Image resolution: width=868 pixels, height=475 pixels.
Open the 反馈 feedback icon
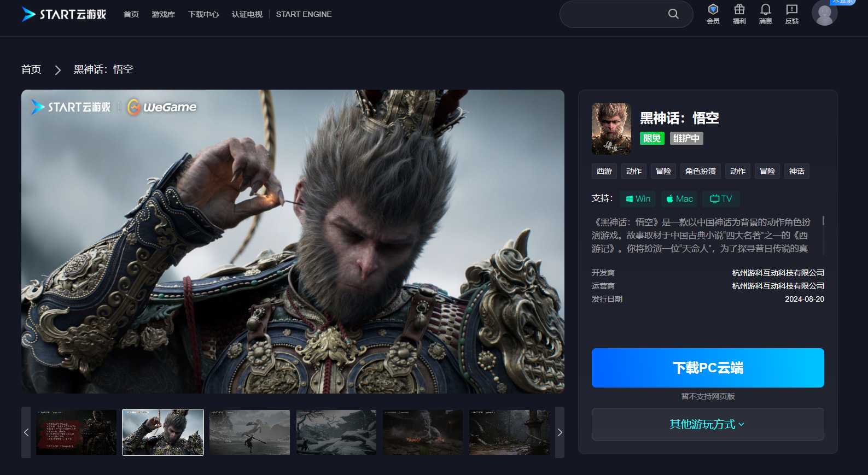tap(791, 14)
